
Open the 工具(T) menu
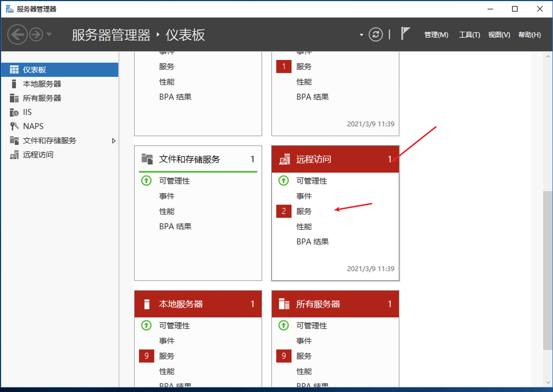pyautogui.click(x=469, y=35)
